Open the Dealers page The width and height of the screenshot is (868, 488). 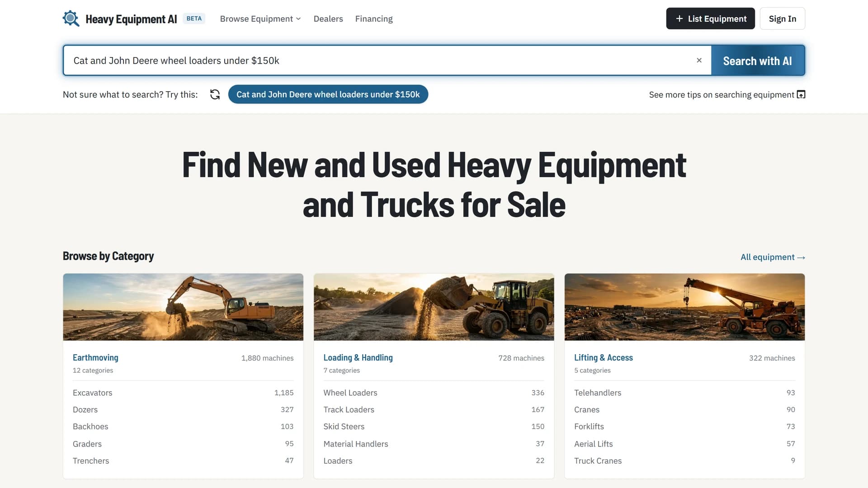[x=328, y=19]
